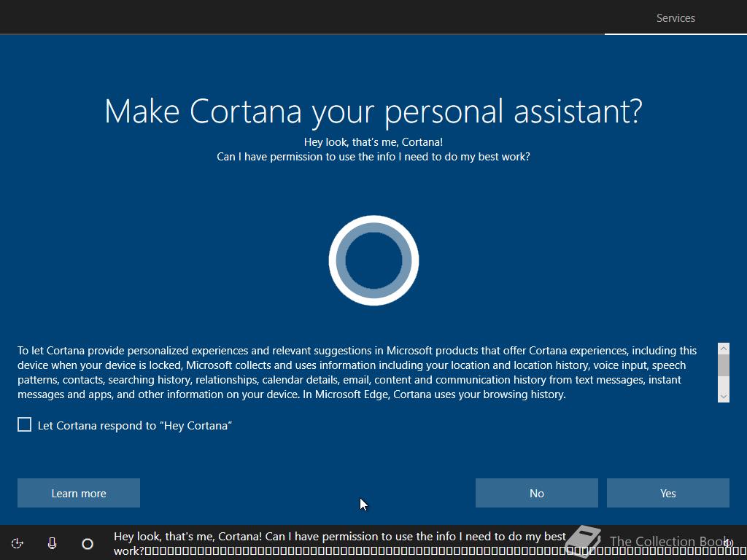Accept Cortana with the Yes button
Screen dimensions: 747x560
pyautogui.click(x=668, y=493)
